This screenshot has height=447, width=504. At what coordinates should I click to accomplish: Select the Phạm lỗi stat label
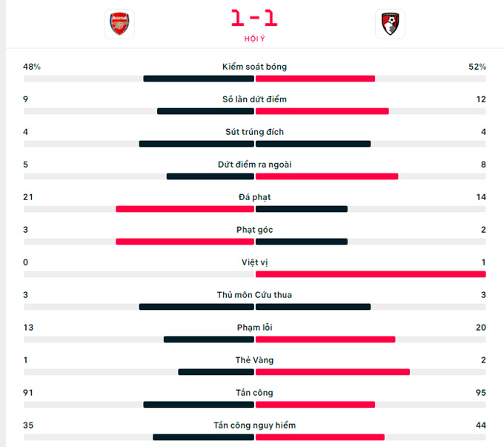pos(254,328)
